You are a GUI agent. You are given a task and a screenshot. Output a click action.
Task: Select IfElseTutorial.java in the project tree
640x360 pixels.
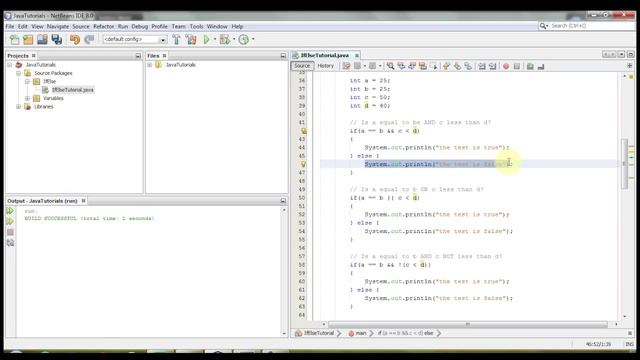pos(72,90)
